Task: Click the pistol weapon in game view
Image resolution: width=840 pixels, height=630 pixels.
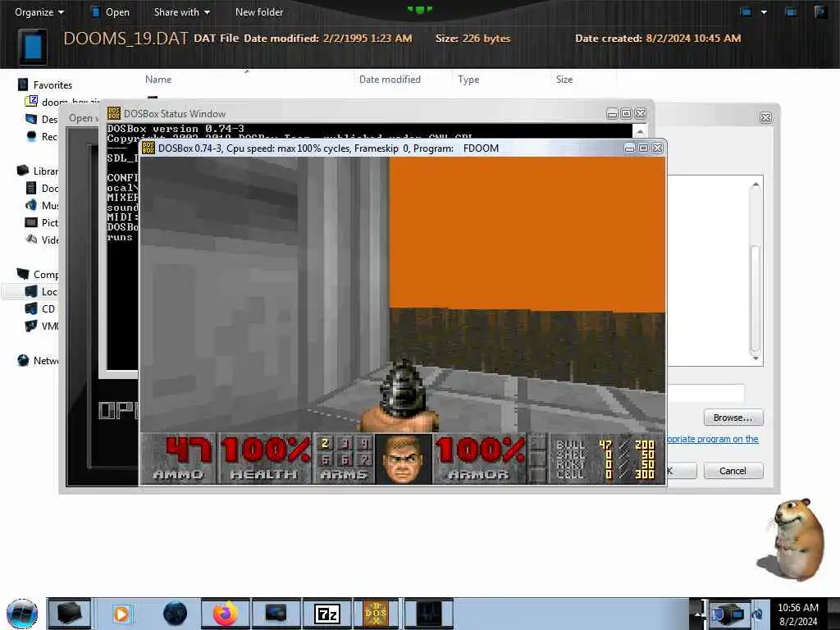Action: coord(400,396)
